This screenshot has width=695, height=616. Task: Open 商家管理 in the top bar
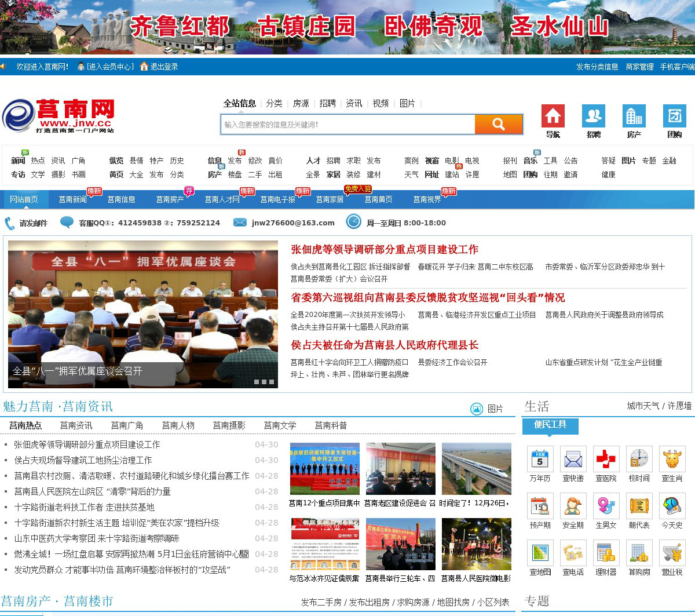[639, 67]
